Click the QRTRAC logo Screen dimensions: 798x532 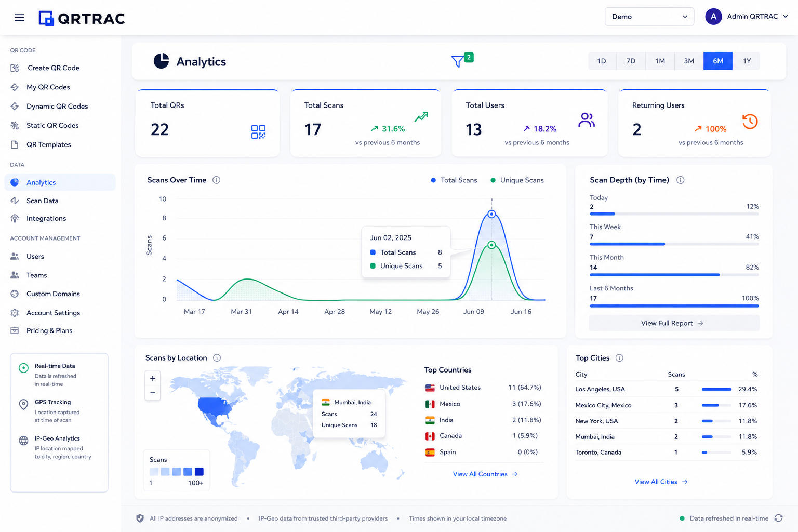[x=82, y=18]
